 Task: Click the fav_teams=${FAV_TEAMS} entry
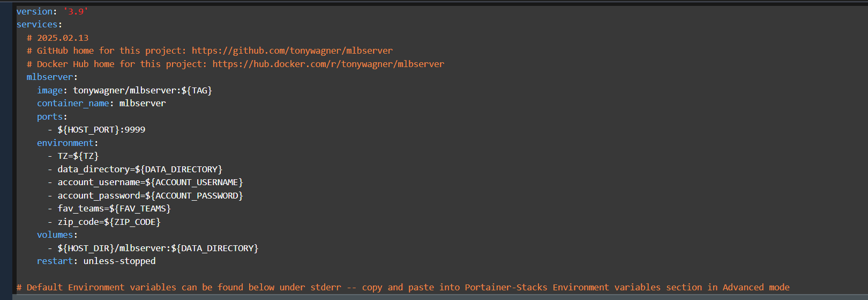point(114,209)
